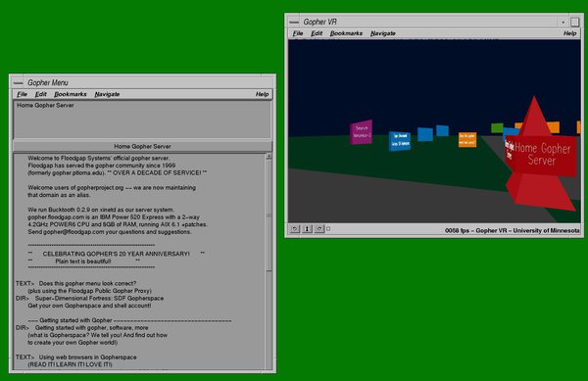Image resolution: width=588 pixels, height=381 pixels.
Task: Click the Home Gopher Server header button
Action: point(142,146)
